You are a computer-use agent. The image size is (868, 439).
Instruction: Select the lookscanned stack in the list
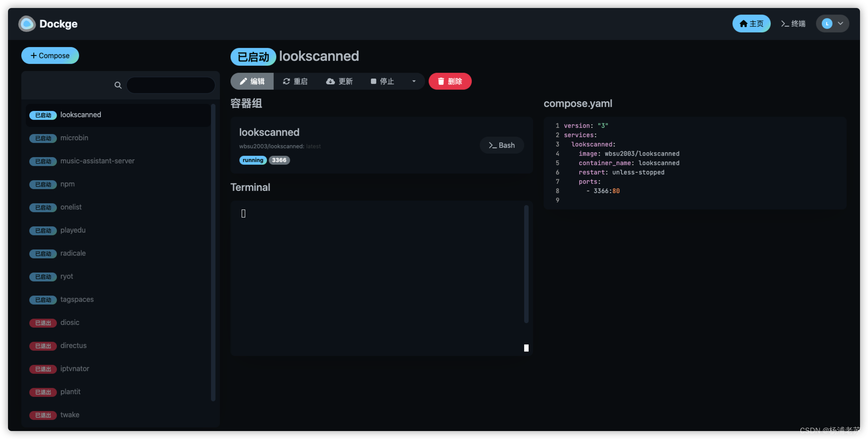tap(118, 115)
